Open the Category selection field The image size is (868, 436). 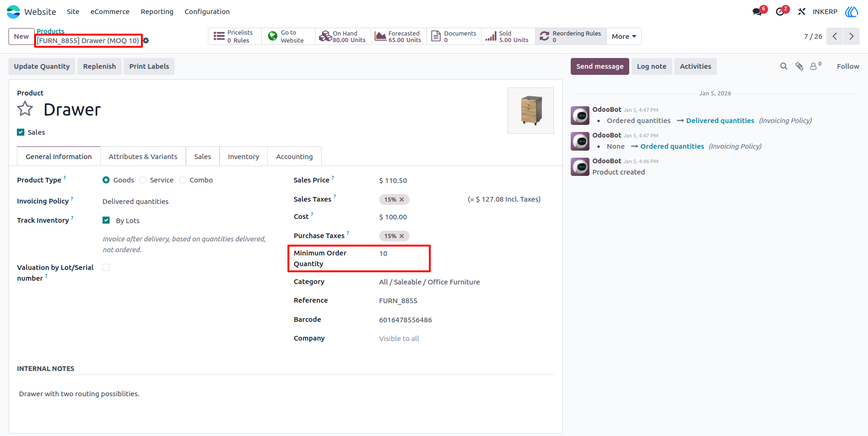click(466, 282)
